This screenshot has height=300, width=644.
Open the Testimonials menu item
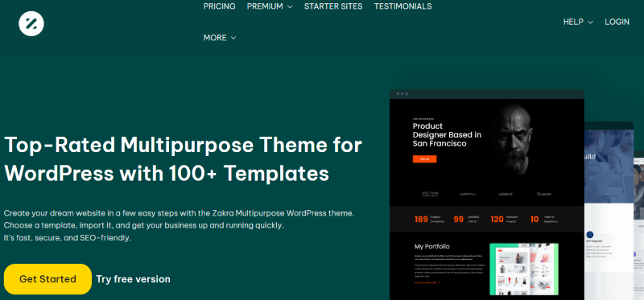click(x=403, y=6)
